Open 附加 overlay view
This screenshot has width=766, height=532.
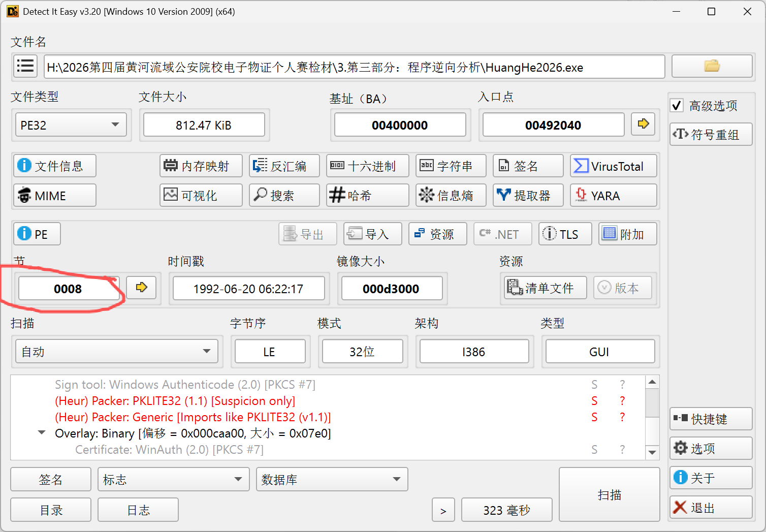click(x=628, y=234)
